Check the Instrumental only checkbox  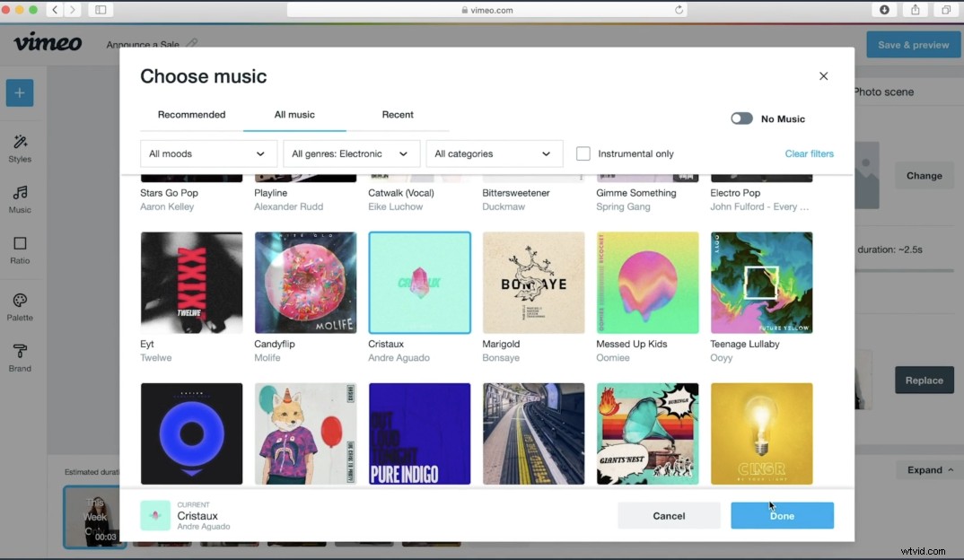point(583,153)
